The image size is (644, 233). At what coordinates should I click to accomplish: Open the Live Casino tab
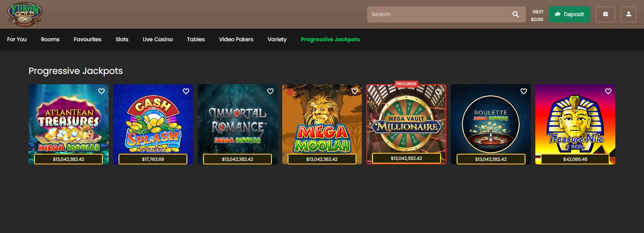point(158,39)
